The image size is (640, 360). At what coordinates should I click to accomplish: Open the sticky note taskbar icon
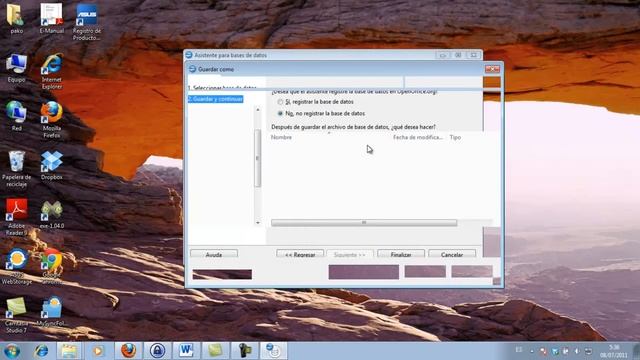click(215, 351)
